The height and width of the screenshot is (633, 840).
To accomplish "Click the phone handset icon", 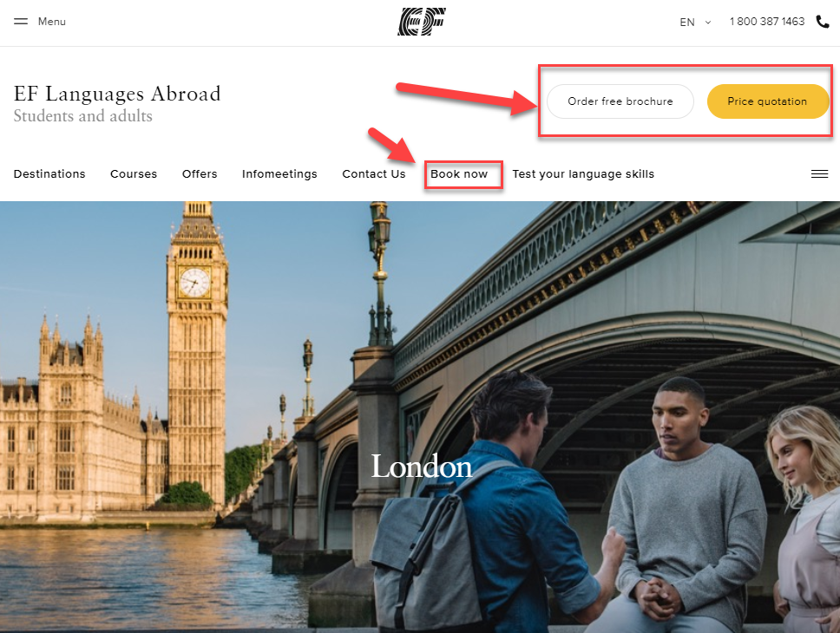I will click(823, 22).
